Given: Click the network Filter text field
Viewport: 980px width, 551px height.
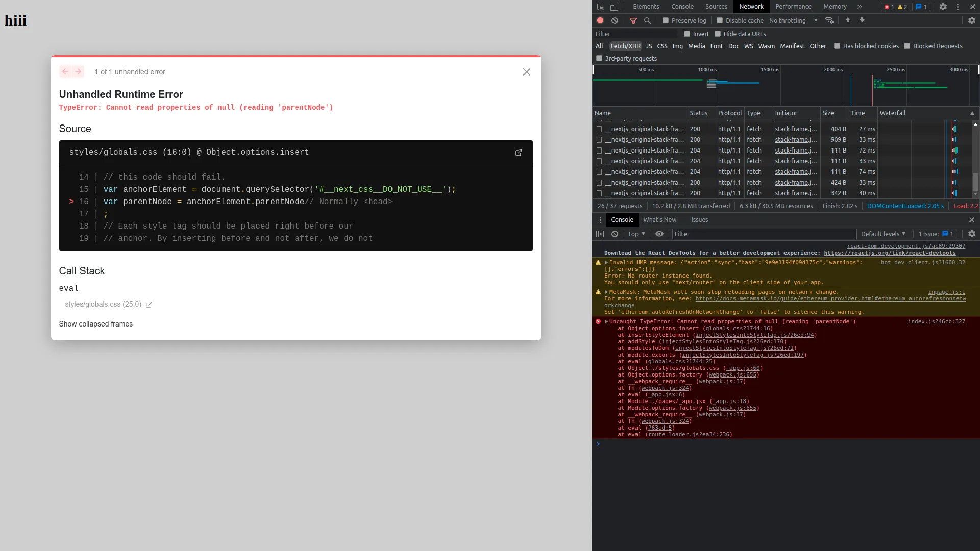Looking at the screenshot, I should tap(635, 34).
